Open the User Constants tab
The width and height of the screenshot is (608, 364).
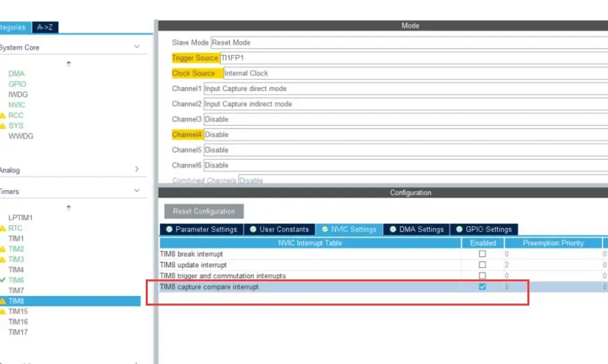click(279, 229)
